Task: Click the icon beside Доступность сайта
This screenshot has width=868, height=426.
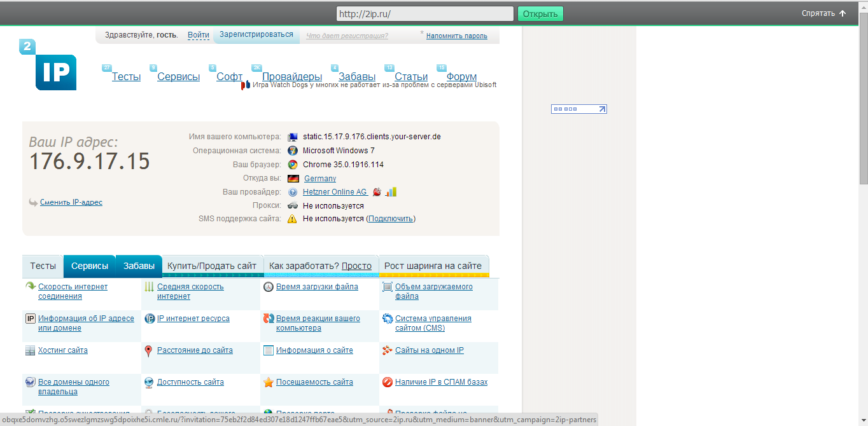Action: (149, 382)
